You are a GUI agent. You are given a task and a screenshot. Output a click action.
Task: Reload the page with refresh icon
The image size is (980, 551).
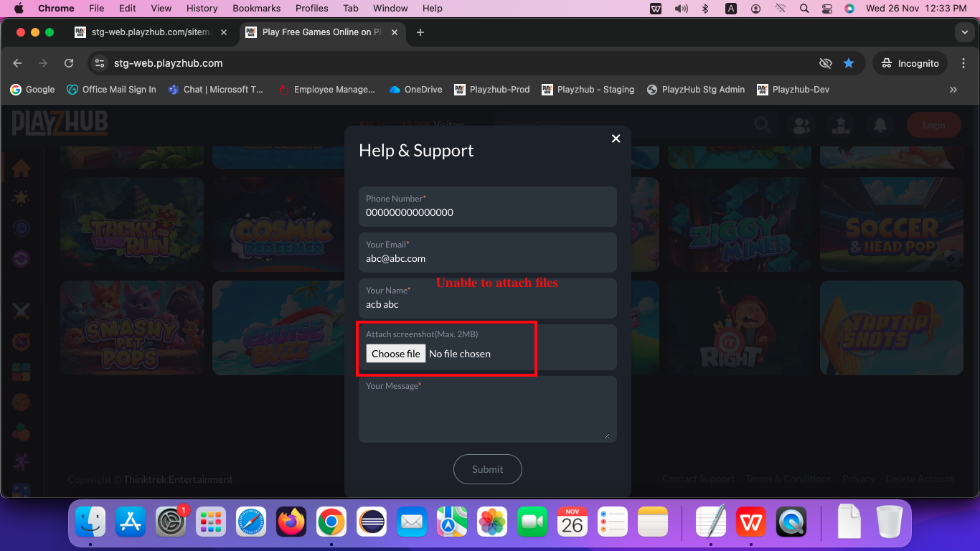(x=69, y=63)
